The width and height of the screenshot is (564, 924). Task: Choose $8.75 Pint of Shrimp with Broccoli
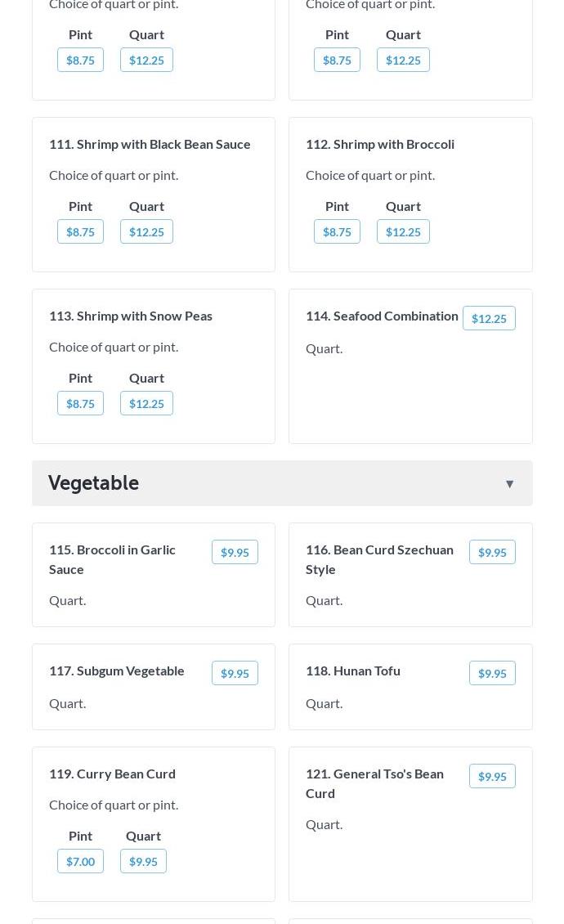tap(337, 232)
